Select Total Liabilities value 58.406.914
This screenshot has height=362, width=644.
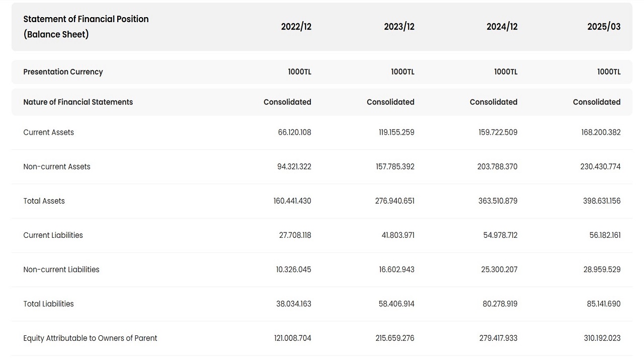[x=396, y=304]
